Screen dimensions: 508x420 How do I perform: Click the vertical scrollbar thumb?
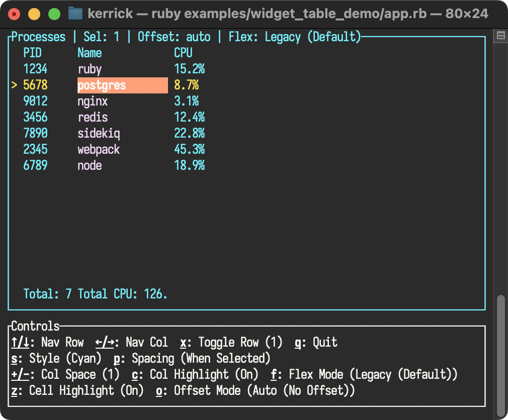pyautogui.click(x=501, y=356)
